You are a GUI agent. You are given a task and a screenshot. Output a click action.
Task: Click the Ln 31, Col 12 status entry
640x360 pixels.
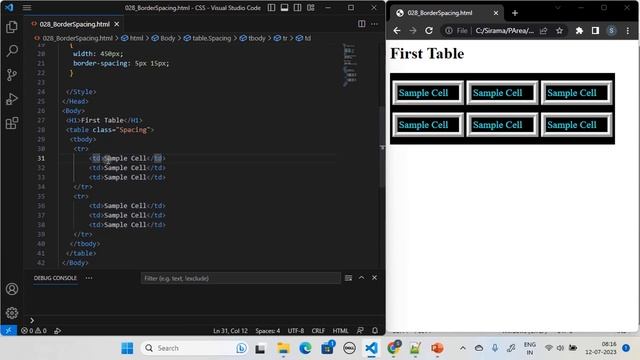pos(230,331)
